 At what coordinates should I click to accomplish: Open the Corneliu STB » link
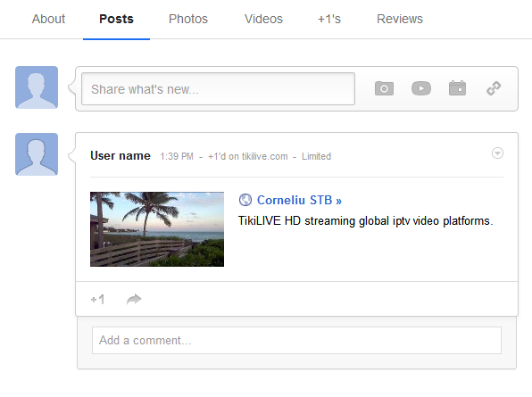coord(299,200)
